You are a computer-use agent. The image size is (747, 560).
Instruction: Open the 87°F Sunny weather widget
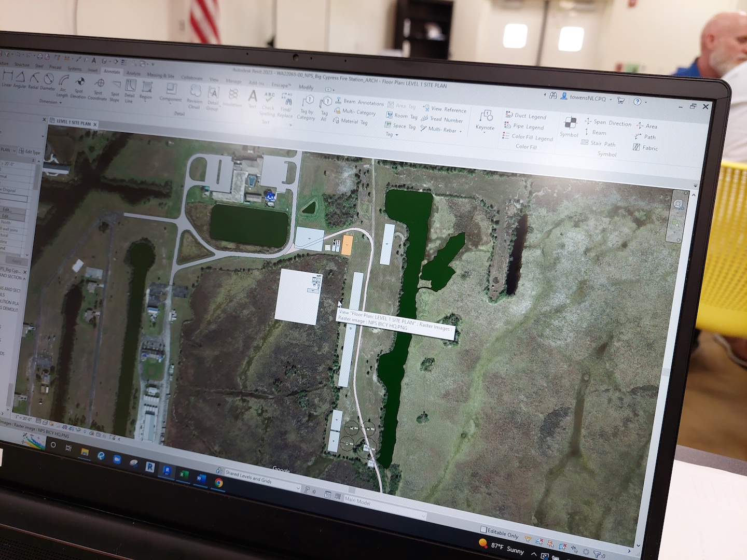click(501, 546)
